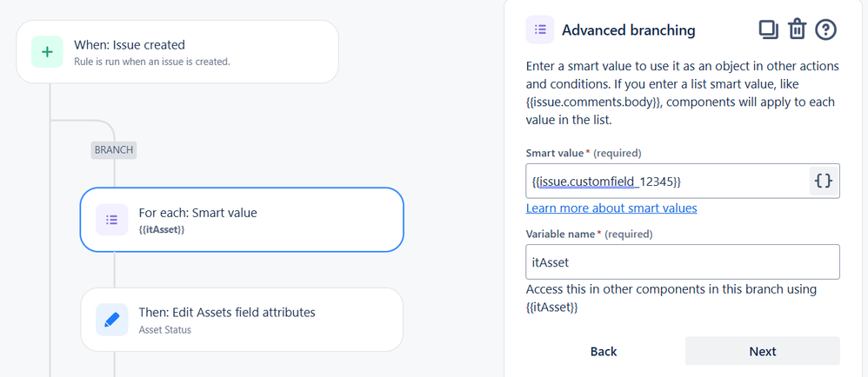Click the BRANCH label on the rule tree

click(114, 149)
